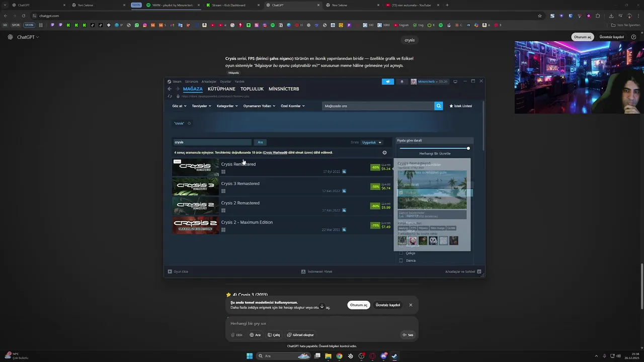The image size is (644, 362).
Task: Open Arkadaşlar ve Sohbet chat icon
Action: pyautogui.click(x=479, y=271)
